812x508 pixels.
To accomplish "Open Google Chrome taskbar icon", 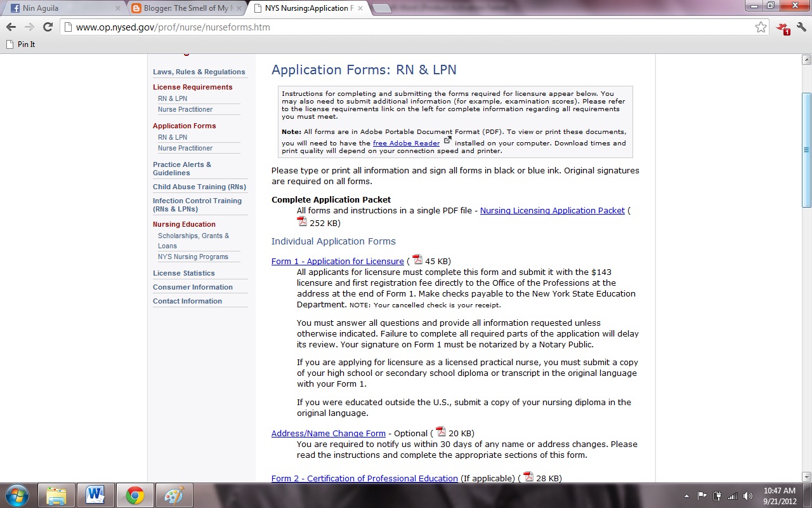I will [134, 495].
